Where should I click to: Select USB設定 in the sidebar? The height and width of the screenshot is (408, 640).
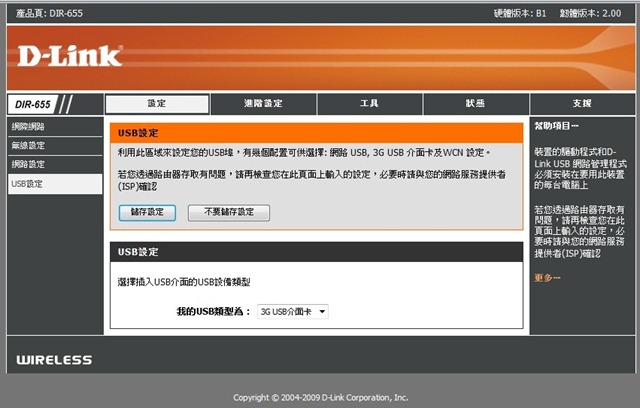click(x=55, y=184)
